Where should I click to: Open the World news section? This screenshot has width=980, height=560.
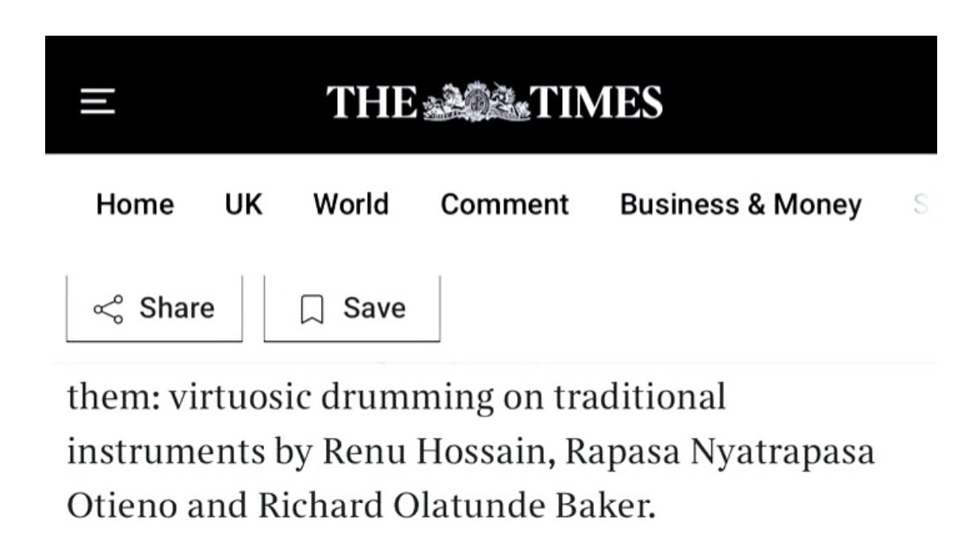[x=350, y=205]
